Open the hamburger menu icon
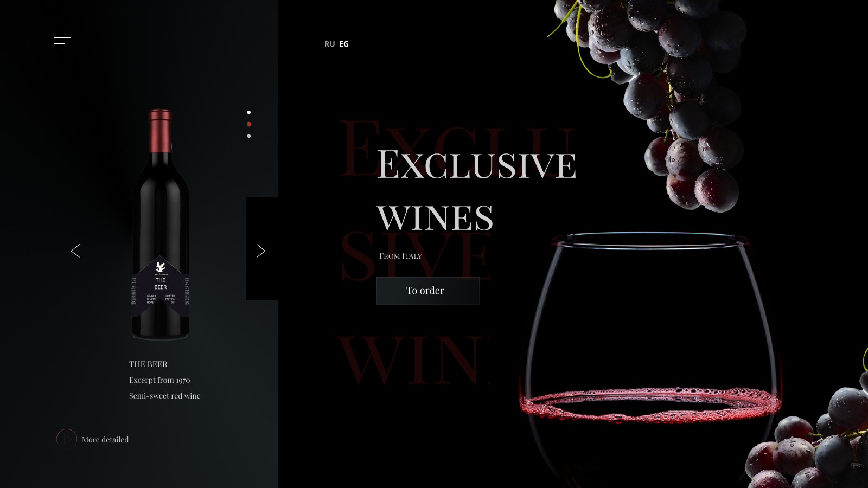Viewport: 868px width, 488px height. tap(62, 41)
